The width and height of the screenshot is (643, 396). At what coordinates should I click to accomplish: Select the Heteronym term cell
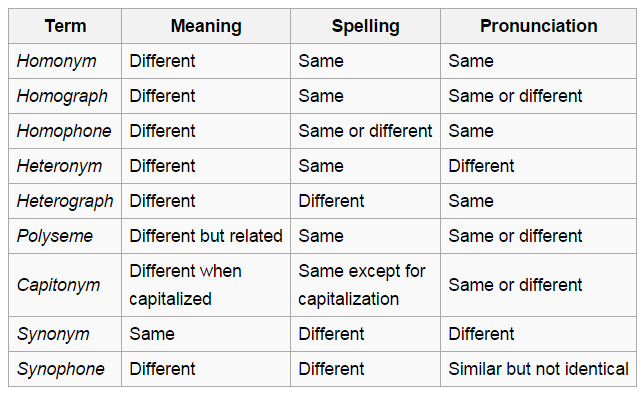[65, 166]
